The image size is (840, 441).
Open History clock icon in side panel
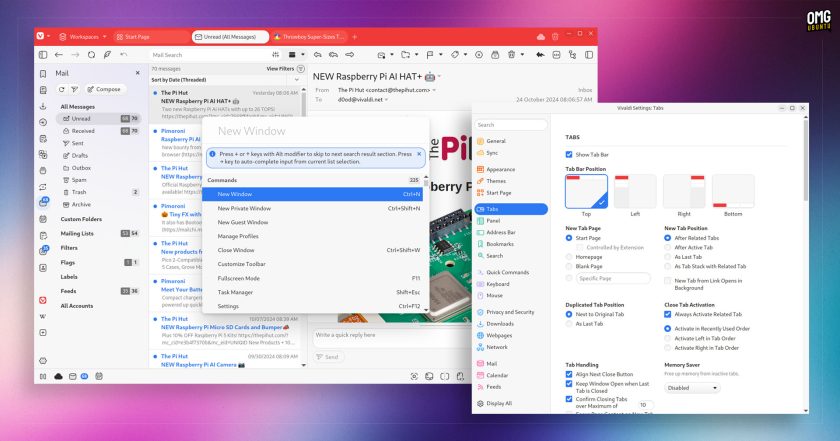[x=43, y=122]
